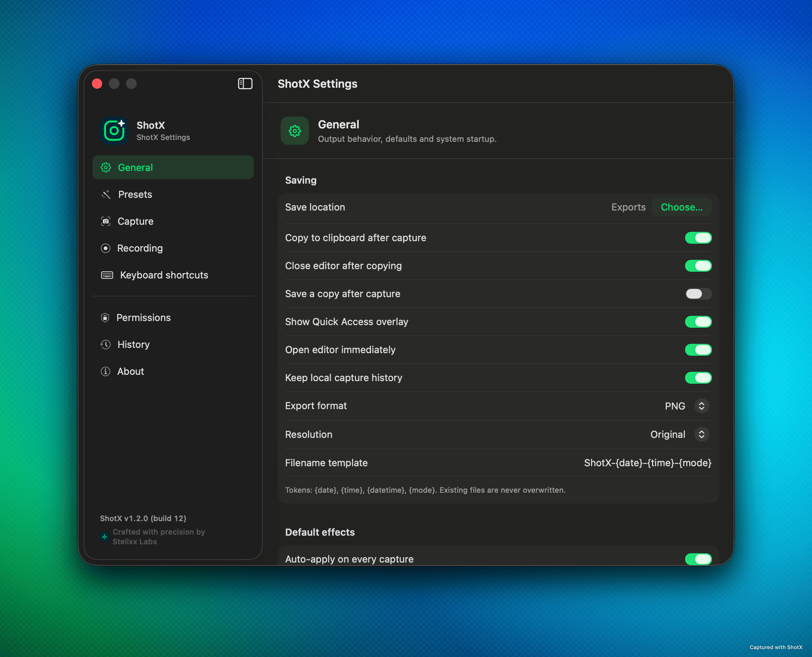Click the Tokens hint text
The image size is (812, 657).
[x=425, y=490]
